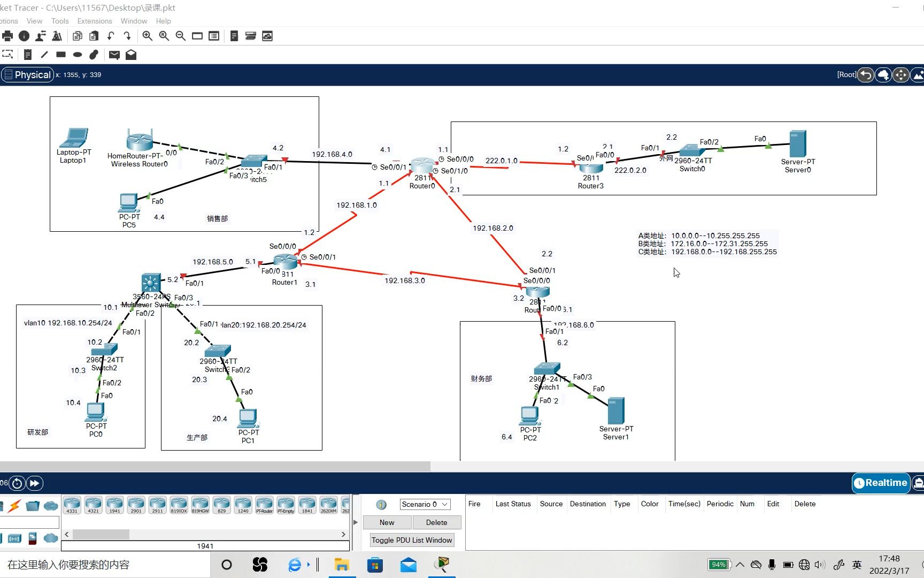Click the Zoom In magnifier tool
The image size is (924, 578).
(x=148, y=36)
